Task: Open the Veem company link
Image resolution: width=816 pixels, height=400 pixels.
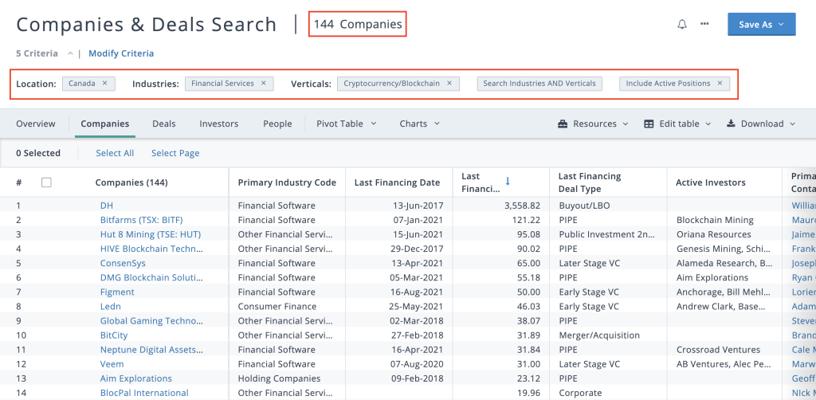Action: click(x=112, y=364)
